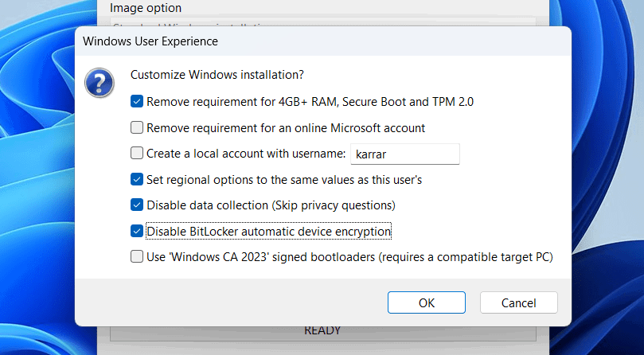Enable removing the online Microsoft account requirement

pos(137,127)
